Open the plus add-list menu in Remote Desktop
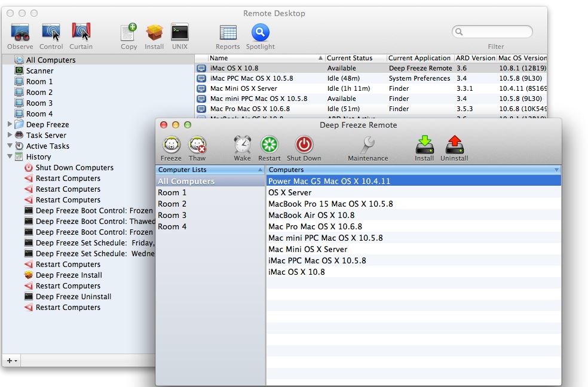The image size is (588, 387). point(11,360)
